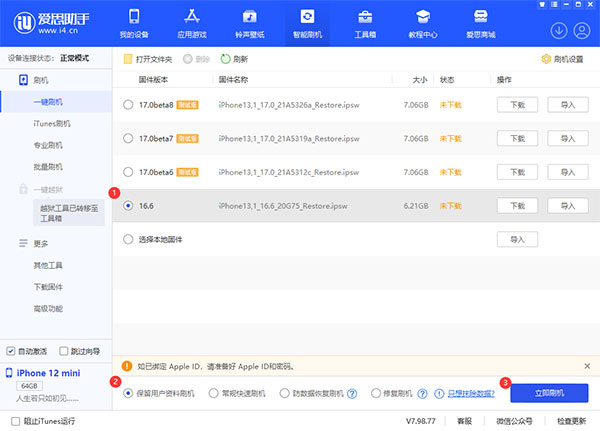Click the user account profile icon
The height and width of the screenshot is (431, 600).
[583, 30]
